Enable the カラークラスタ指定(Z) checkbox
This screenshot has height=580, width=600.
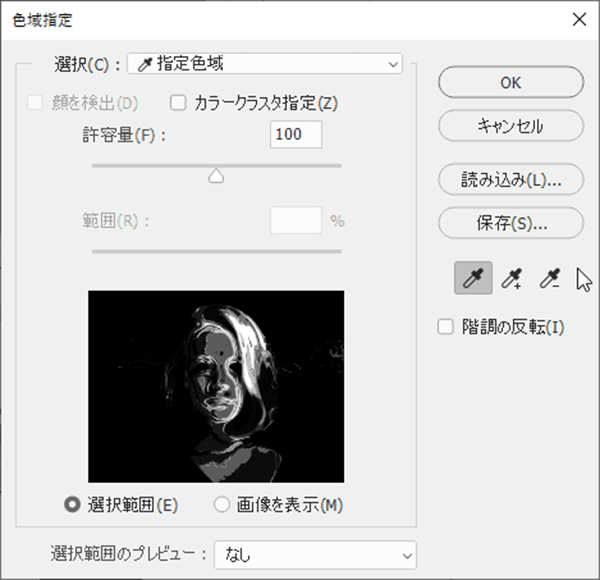[178, 103]
